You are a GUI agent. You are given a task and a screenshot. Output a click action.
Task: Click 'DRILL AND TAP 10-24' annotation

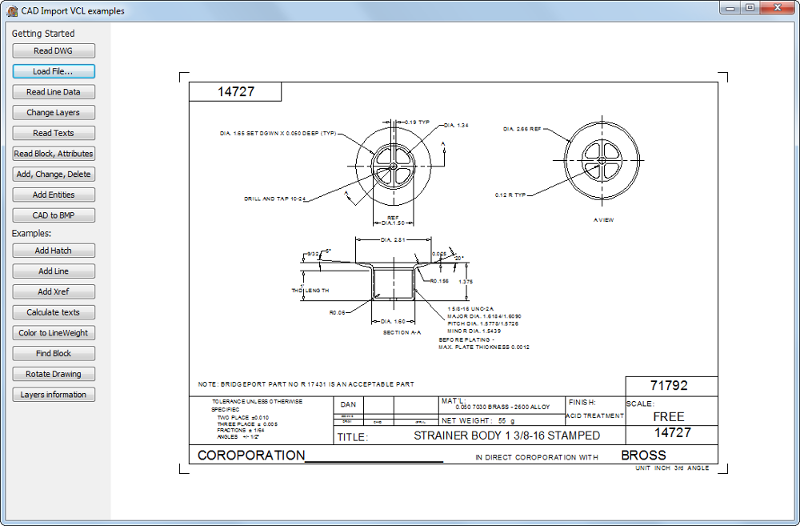coord(274,199)
